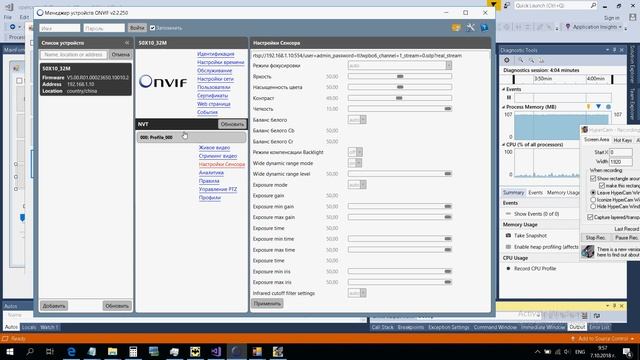Switch to Summary tab in Diagnostic Tools

point(513,192)
